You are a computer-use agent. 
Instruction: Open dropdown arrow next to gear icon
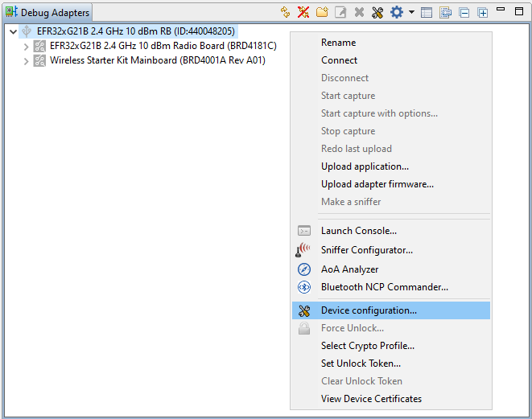[x=411, y=13]
